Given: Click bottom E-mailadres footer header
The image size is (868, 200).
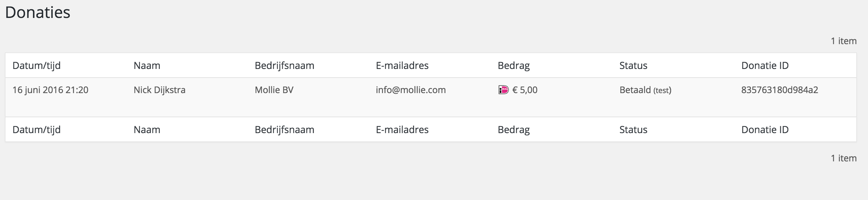Looking at the screenshot, I should coord(402,130).
